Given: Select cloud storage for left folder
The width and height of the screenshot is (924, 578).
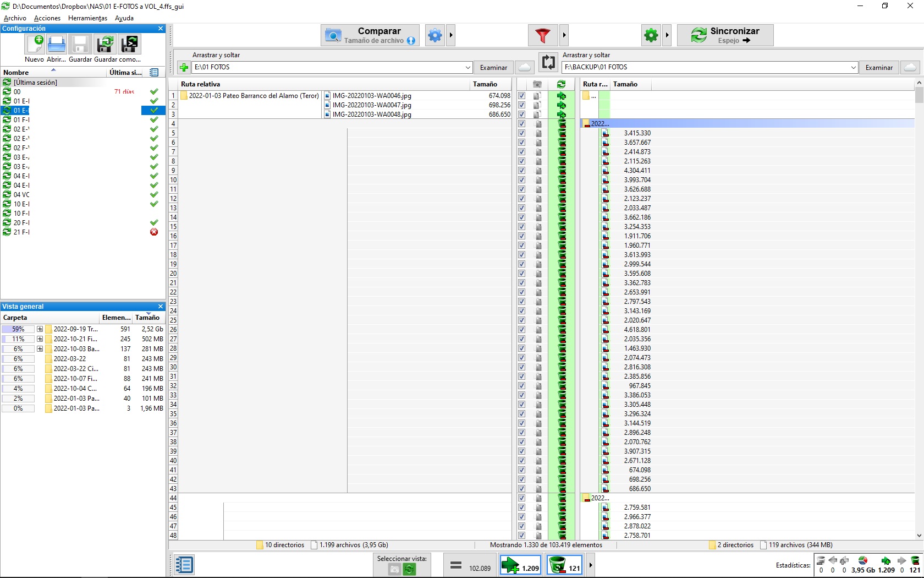Looking at the screenshot, I should [x=525, y=67].
